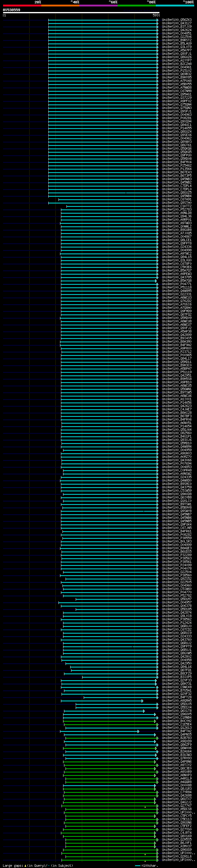This screenshot has width=197, height=868.
Task: Click the UniRef100_P51119 label
Action: 177,372
